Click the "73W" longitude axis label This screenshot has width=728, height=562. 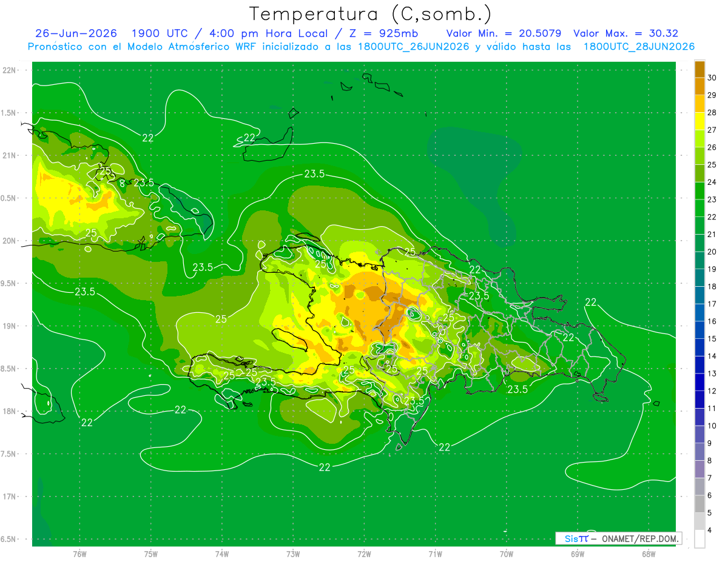(293, 554)
